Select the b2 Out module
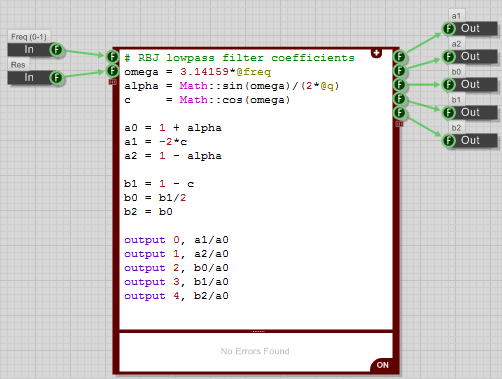Viewport: 502px width, 379px height. click(x=470, y=141)
